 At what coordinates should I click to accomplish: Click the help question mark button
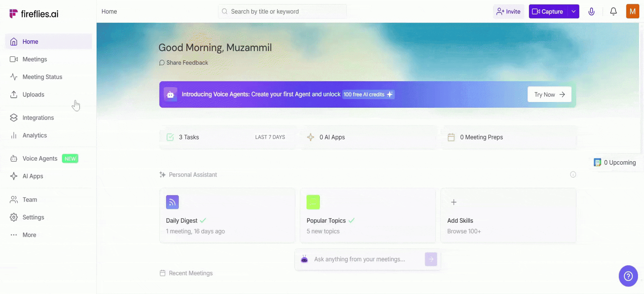(628, 276)
